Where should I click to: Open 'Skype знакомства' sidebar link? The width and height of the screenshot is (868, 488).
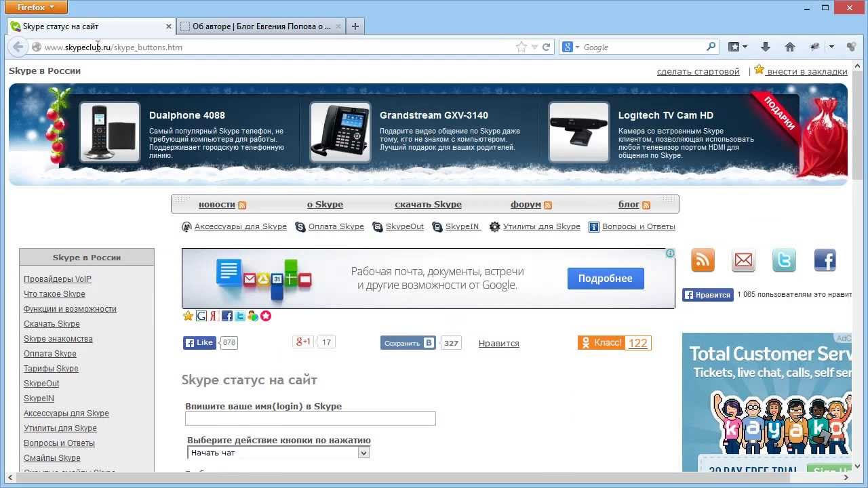pyautogui.click(x=58, y=339)
